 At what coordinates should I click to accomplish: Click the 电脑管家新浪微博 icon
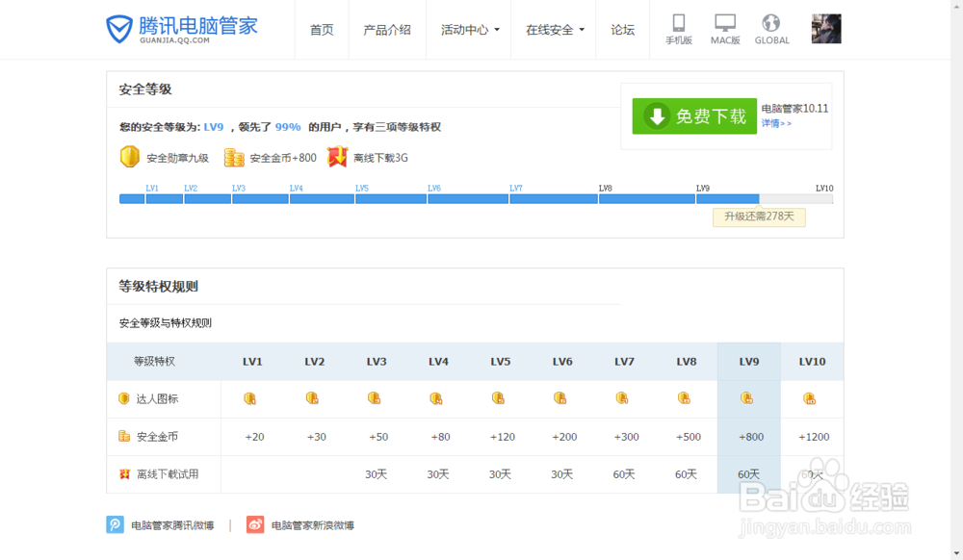(255, 524)
